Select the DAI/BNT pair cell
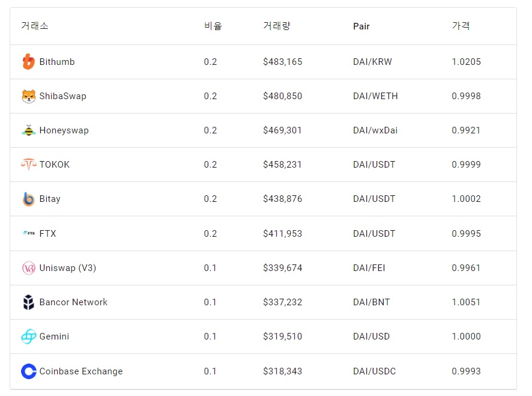Viewport: 532px width, 396px height. pos(372,302)
